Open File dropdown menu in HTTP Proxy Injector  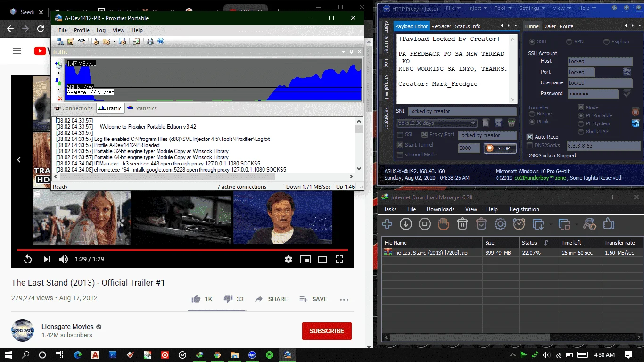tap(453, 8)
